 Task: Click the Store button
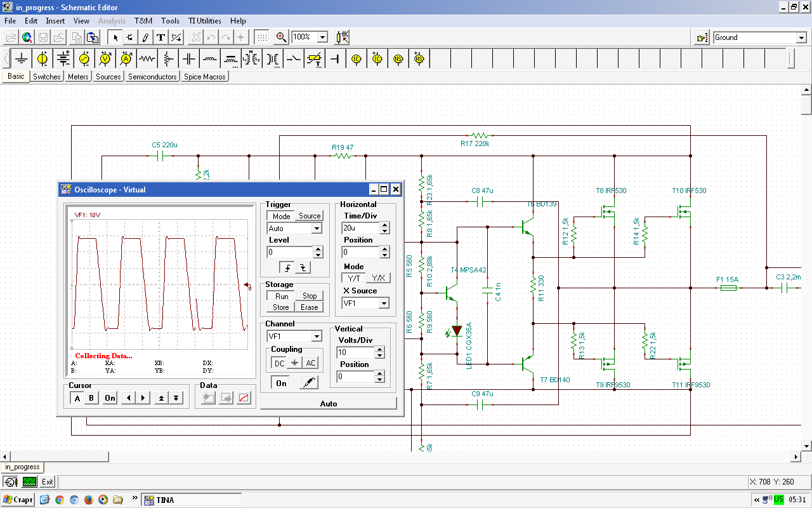[281, 307]
